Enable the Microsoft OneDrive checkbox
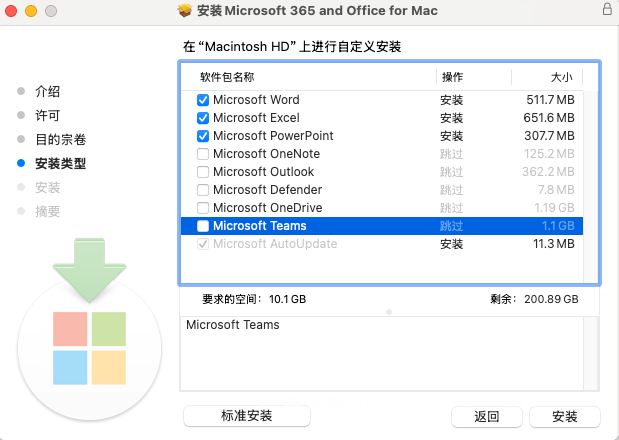This screenshot has width=619, height=440. (x=203, y=208)
